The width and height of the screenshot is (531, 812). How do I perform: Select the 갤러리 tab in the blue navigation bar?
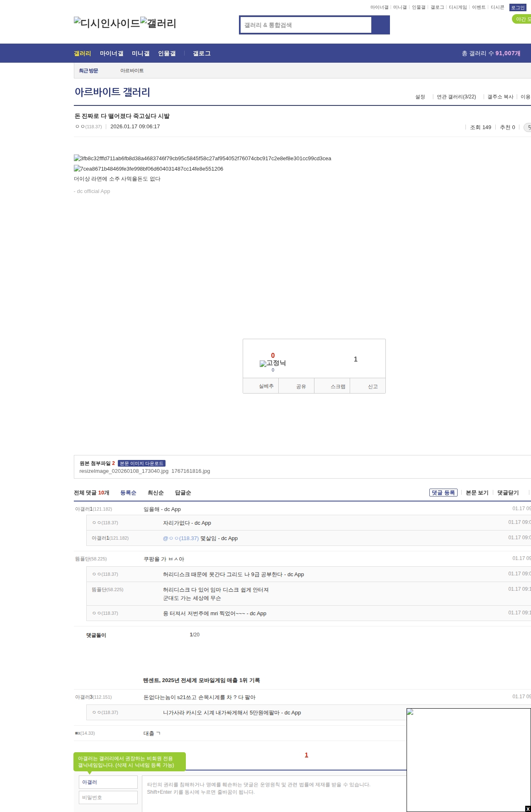[83, 53]
